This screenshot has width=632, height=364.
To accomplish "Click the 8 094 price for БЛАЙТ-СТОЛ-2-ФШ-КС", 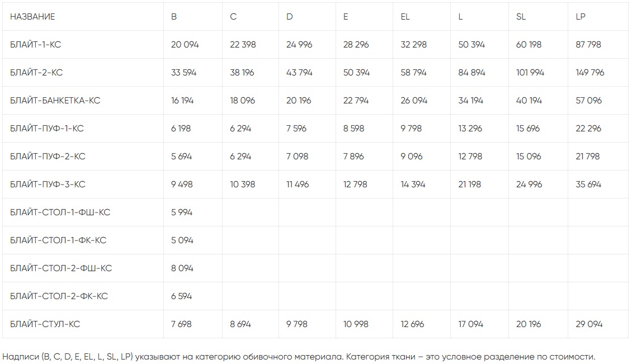I will 182,268.
